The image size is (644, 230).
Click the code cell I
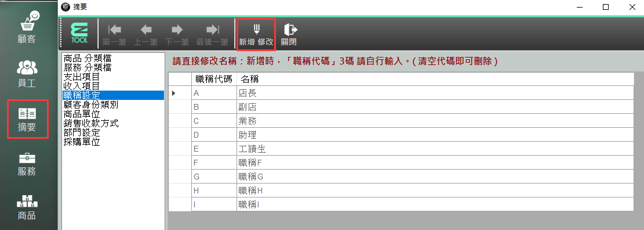tap(214, 204)
